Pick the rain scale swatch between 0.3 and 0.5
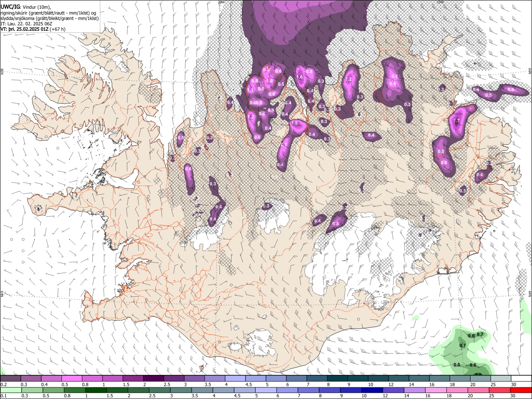 [x=32, y=390]
